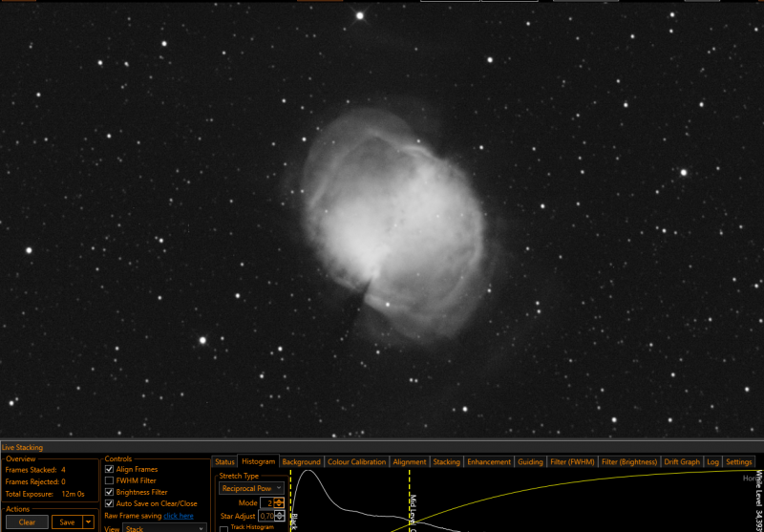Screen dimensions: 764x532
Task: Follow the Raw Frame saving 'click here' link
Action: point(179,516)
